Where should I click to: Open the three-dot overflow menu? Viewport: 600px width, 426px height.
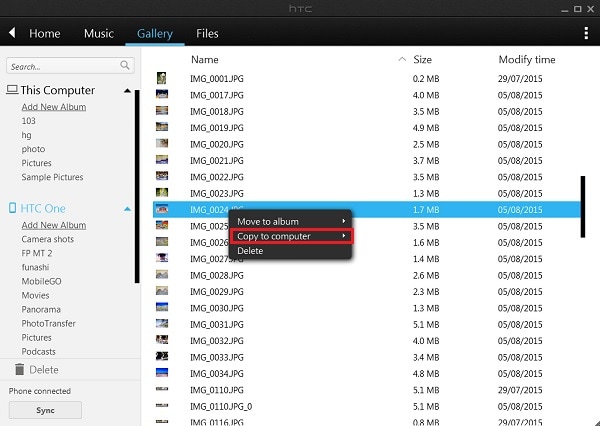pos(586,33)
